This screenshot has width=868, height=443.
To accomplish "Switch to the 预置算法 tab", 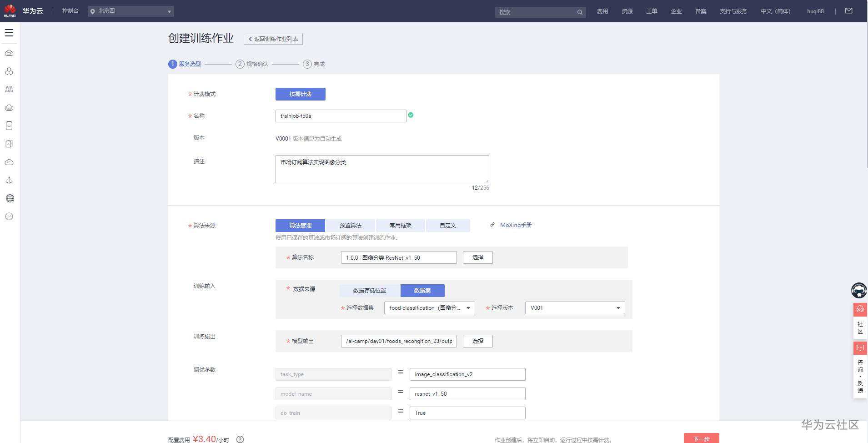I will (x=351, y=226).
